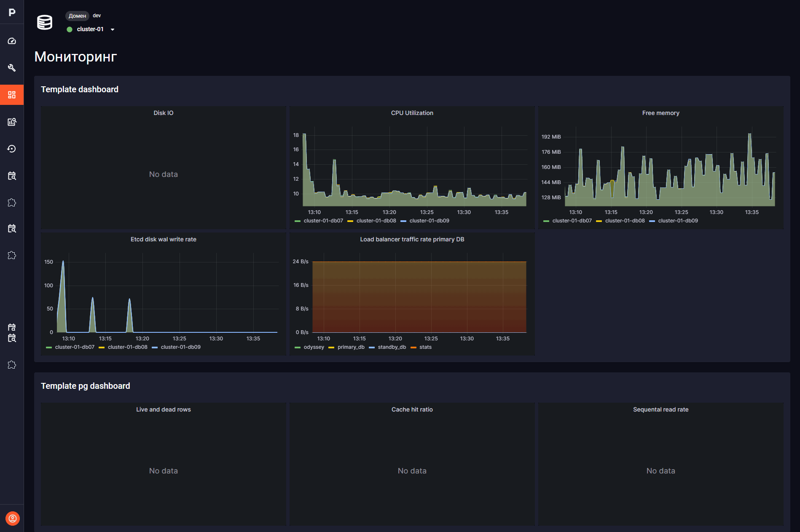The height and width of the screenshot is (532, 800).
Task: Select the highlighted orange dashboard grid icon
Action: [12, 95]
